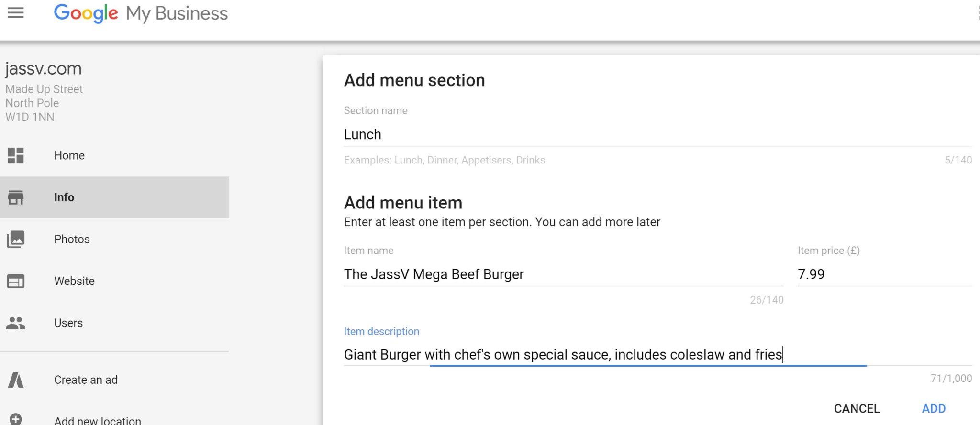Click the Item name field
The height and width of the screenshot is (425, 980).
563,274
